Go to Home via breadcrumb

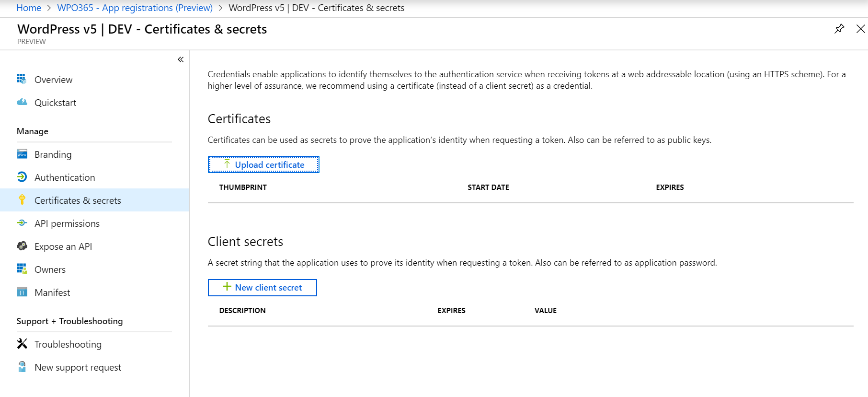pos(29,8)
